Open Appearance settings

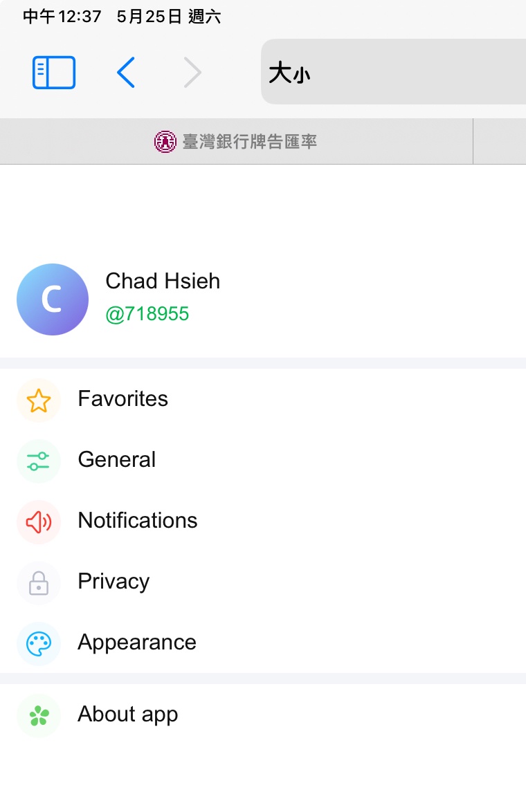137,643
